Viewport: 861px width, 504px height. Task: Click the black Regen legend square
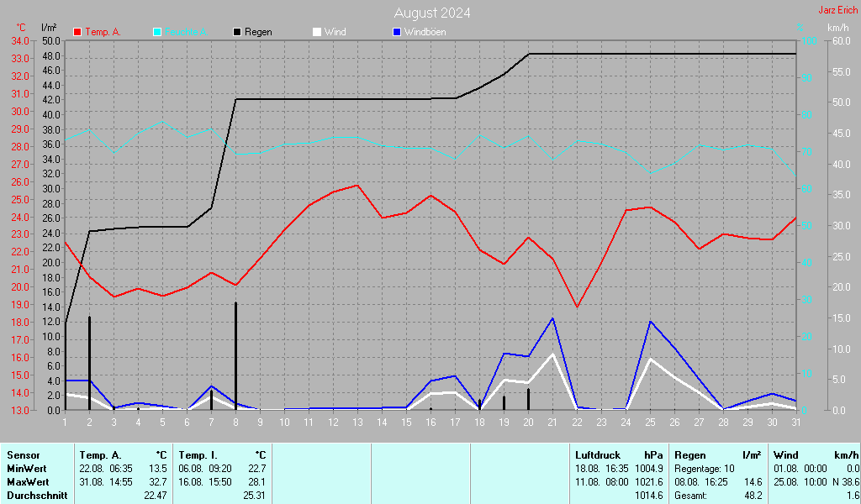pyautogui.click(x=238, y=32)
